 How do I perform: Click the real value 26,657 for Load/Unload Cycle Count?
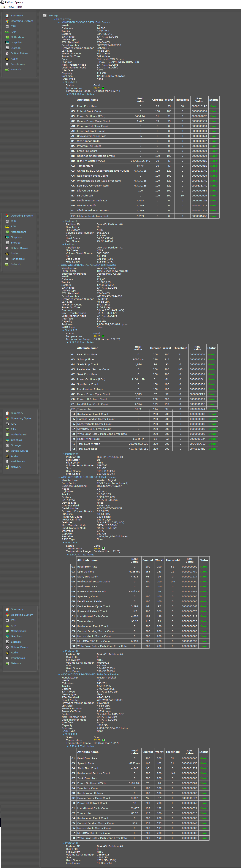point(135,808)
